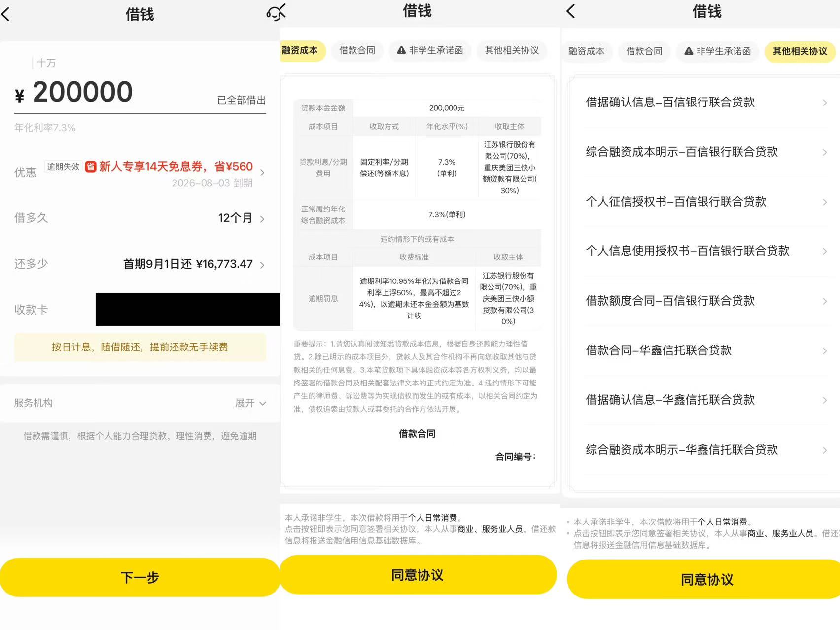Open repayment details for 首期9月1日还 ¥16,773.47
Screen dimensions: 840x630
[x=140, y=264]
